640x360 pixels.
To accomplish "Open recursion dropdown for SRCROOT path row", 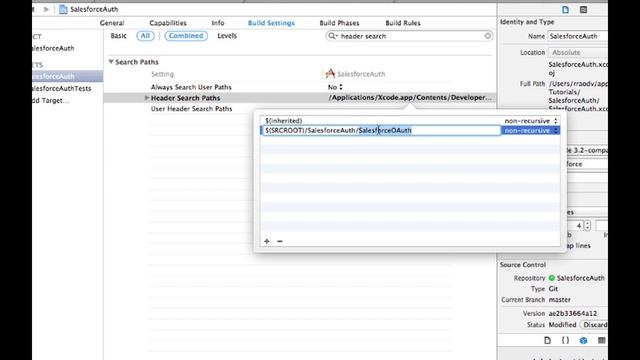I will [531, 131].
